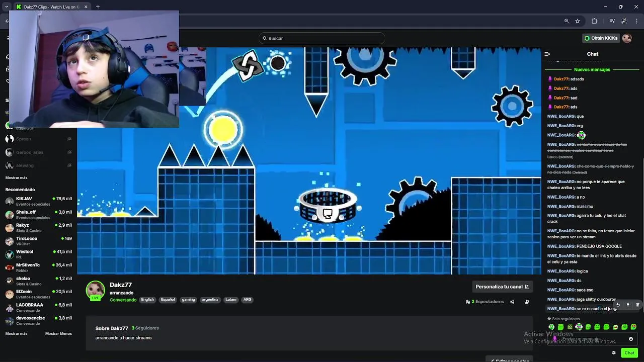Click the first green emote in the emote row

pyautogui.click(x=552, y=327)
